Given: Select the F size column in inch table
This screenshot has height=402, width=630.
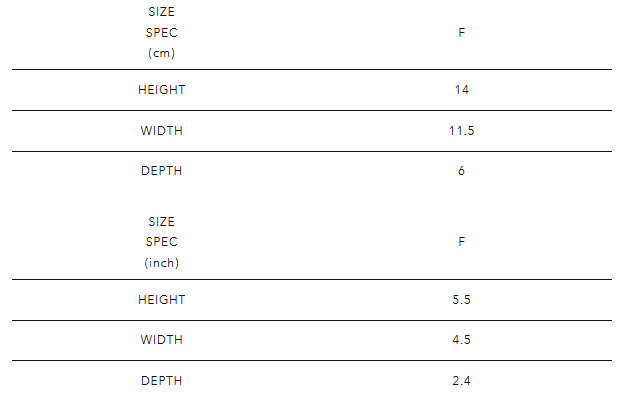Looking at the screenshot, I should (462, 242).
